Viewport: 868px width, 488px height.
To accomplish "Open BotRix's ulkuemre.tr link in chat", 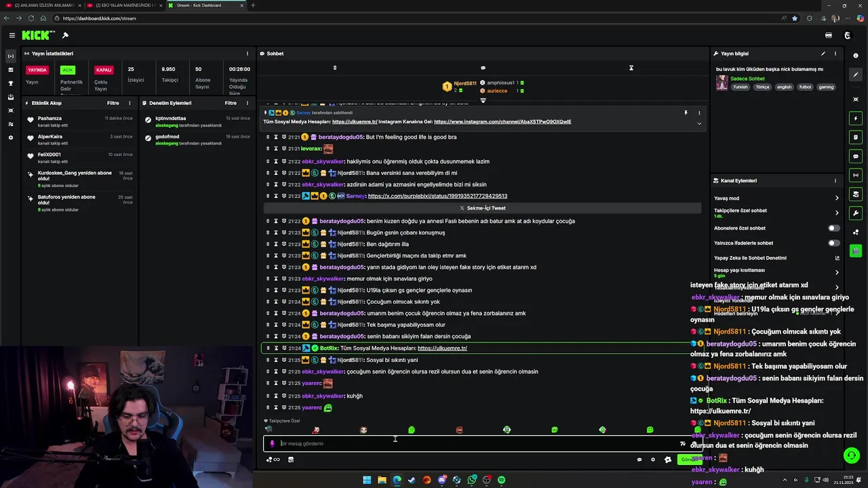I will click(442, 348).
